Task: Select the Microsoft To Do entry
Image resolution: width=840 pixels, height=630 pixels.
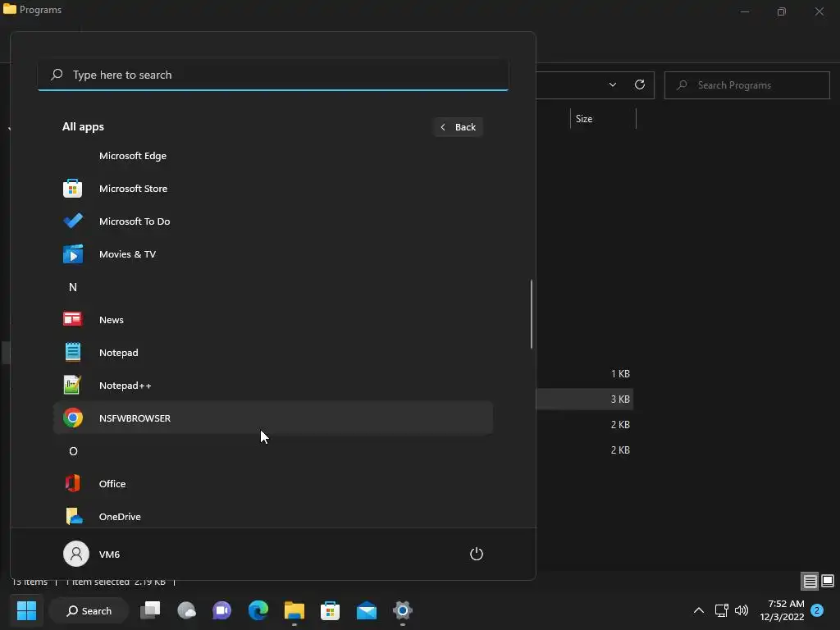Action: pos(273,221)
